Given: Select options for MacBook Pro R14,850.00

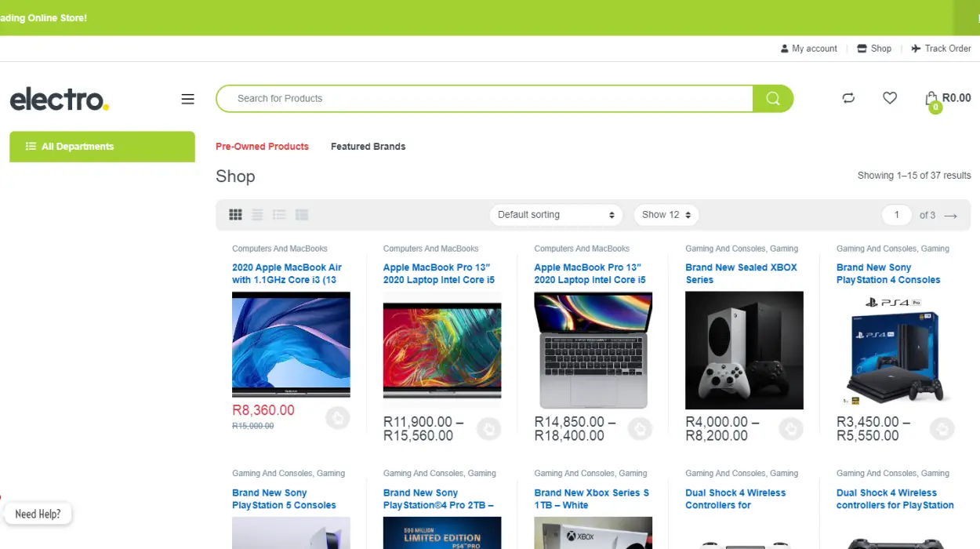Looking at the screenshot, I should point(641,428).
